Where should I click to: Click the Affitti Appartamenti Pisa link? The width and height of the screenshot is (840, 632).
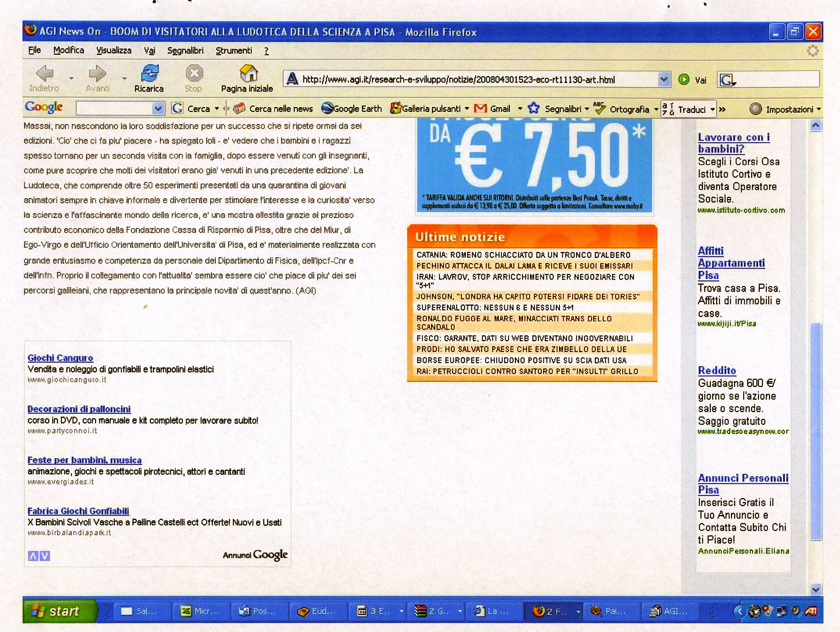tap(731, 263)
